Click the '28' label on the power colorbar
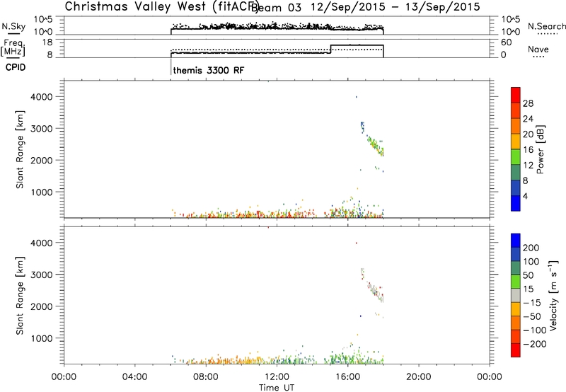This screenshot has height=392, width=566. pos(528,103)
